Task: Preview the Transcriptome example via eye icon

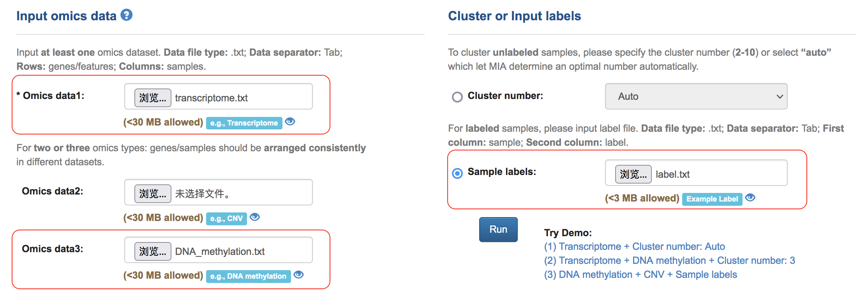Action: click(290, 122)
